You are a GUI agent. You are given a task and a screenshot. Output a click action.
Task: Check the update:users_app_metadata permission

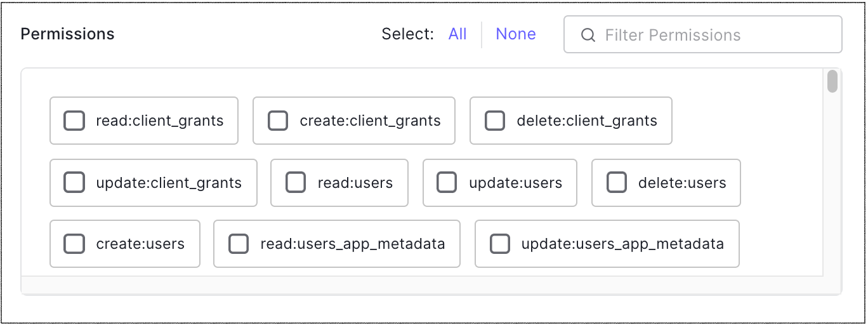(500, 244)
